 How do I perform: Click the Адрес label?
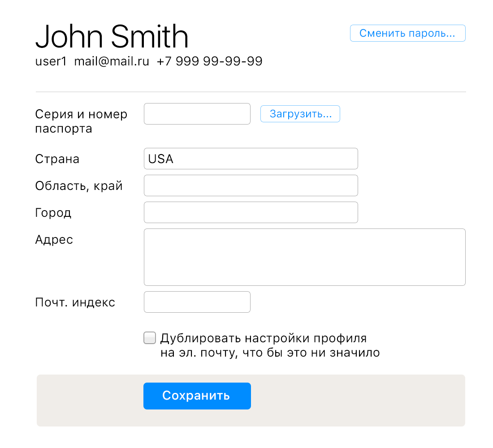[54, 240]
